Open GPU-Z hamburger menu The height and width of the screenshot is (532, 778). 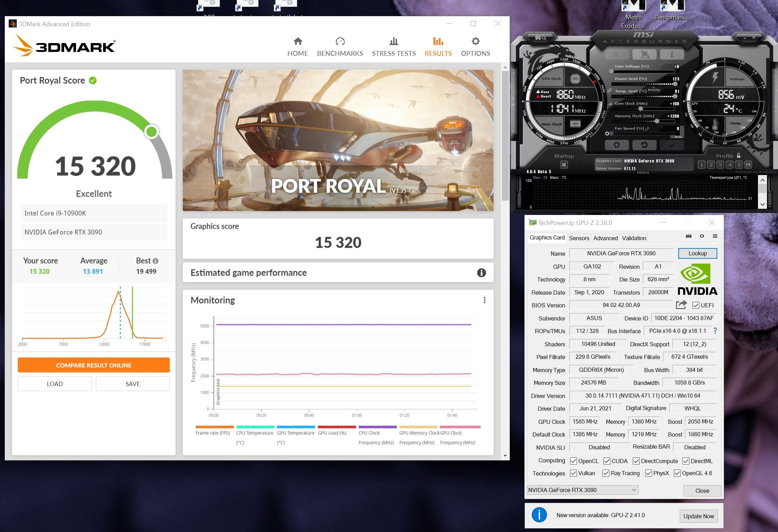[x=715, y=236]
